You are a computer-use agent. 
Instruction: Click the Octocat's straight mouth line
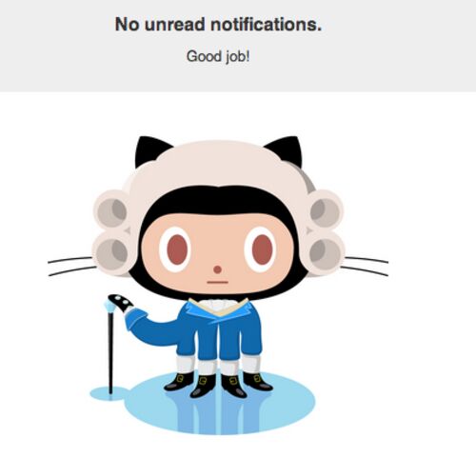217,282
